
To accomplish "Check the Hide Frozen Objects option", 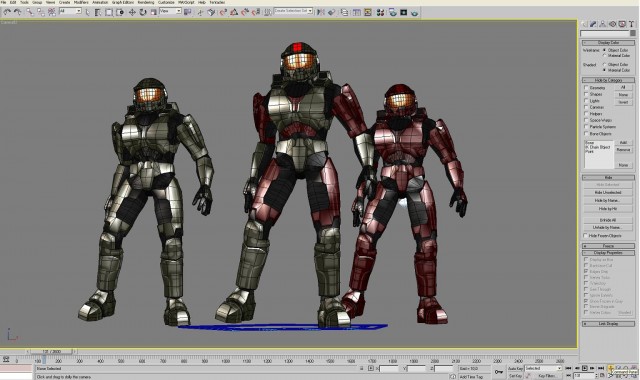I will [x=586, y=236].
